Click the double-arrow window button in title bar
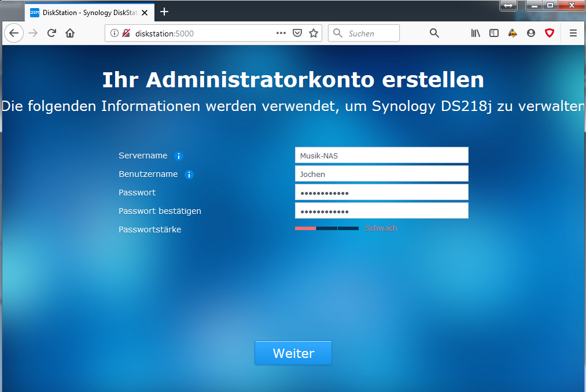The image size is (586, 392). coord(508,5)
